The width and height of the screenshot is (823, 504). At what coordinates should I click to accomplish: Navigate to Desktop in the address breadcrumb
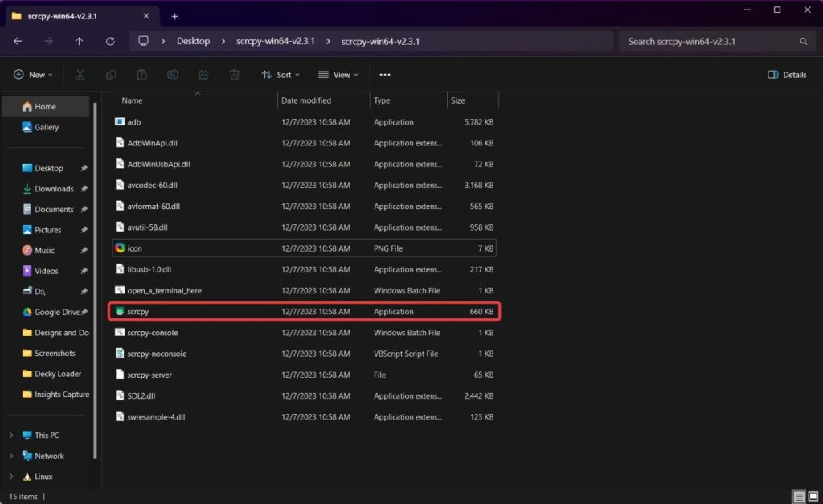193,41
